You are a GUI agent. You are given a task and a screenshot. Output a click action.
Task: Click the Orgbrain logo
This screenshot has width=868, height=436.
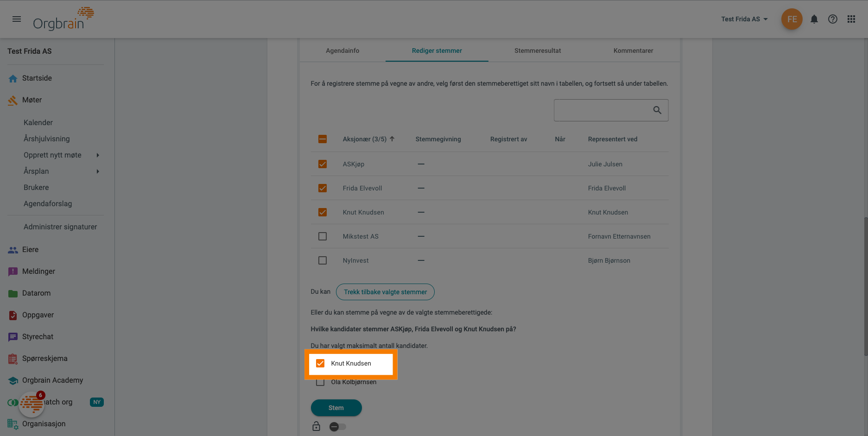(63, 19)
